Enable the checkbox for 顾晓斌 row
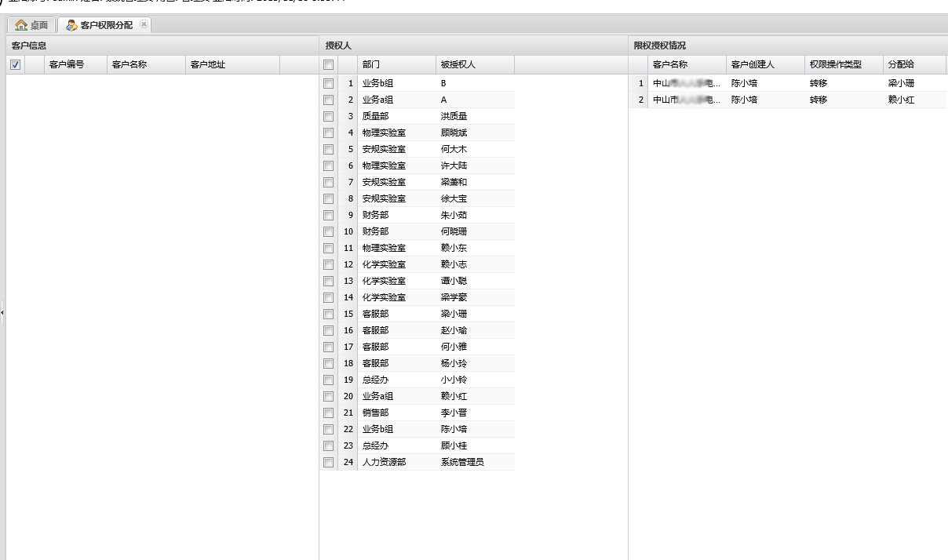 [329, 133]
